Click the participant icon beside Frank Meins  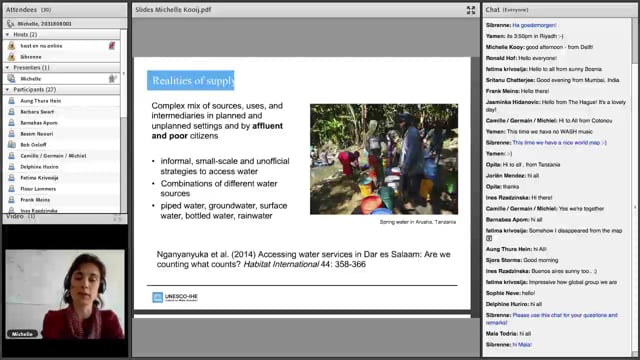click(x=11, y=200)
